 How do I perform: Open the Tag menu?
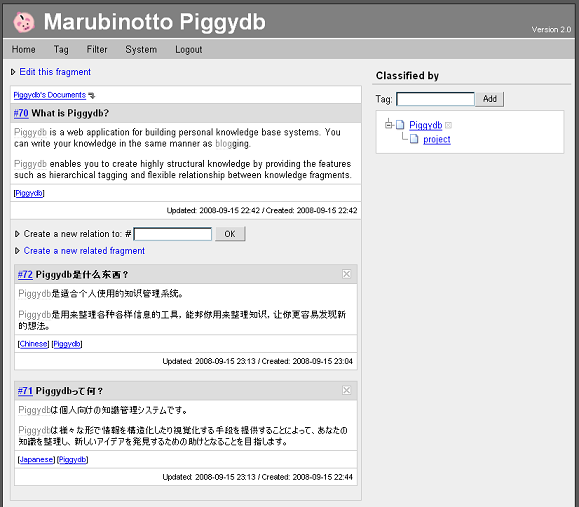(x=61, y=49)
